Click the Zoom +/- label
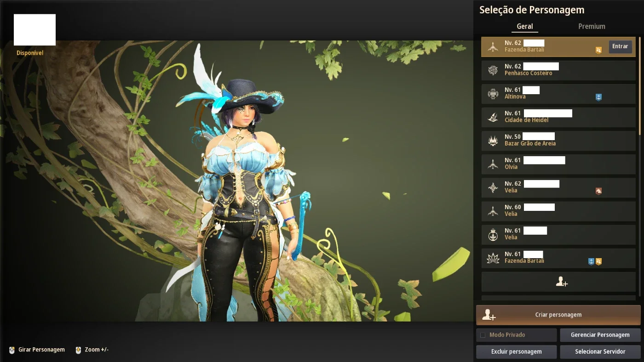 (x=97, y=350)
